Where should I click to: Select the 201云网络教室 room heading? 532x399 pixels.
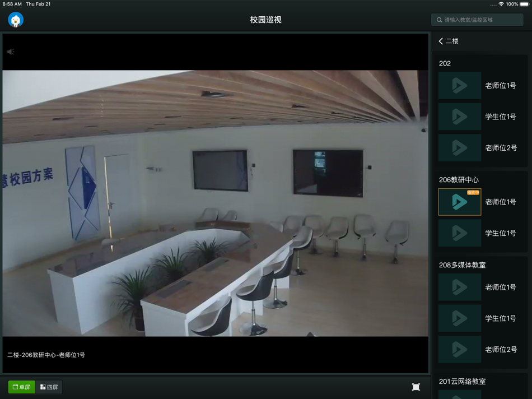coord(462,381)
